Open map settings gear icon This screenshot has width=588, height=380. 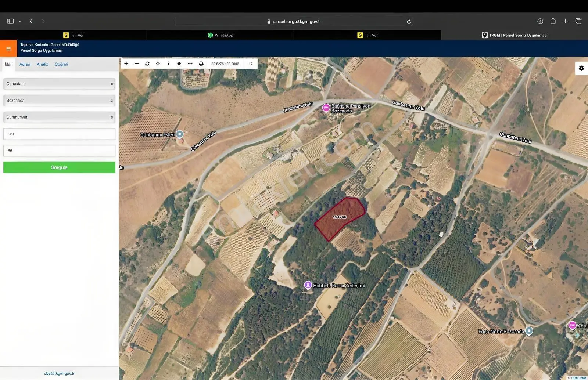581,68
